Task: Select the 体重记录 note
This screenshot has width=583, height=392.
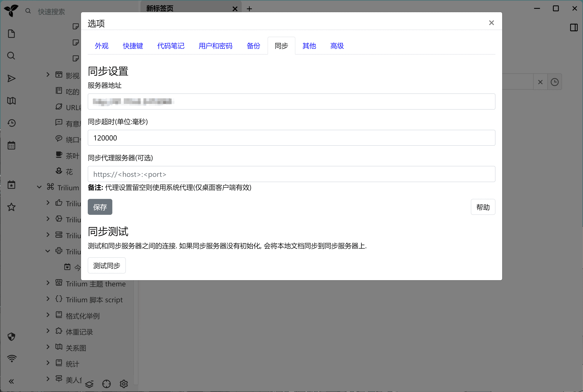Action: click(x=79, y=332)
